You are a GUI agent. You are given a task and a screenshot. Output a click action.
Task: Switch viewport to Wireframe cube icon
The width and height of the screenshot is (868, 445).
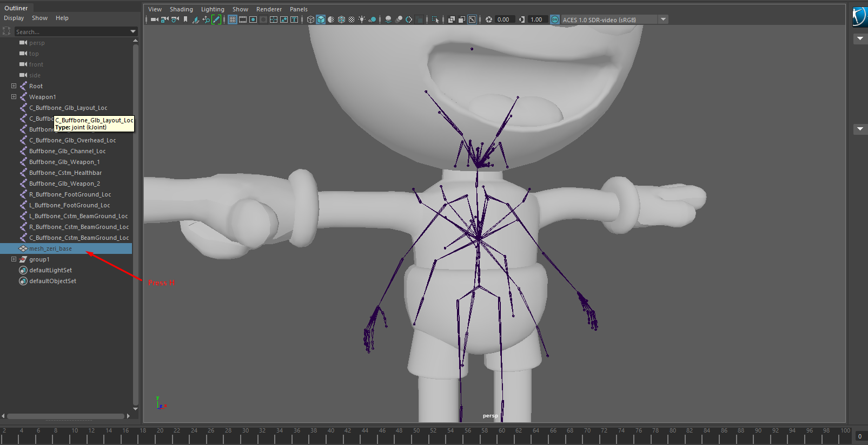click(x=310, y=19)
